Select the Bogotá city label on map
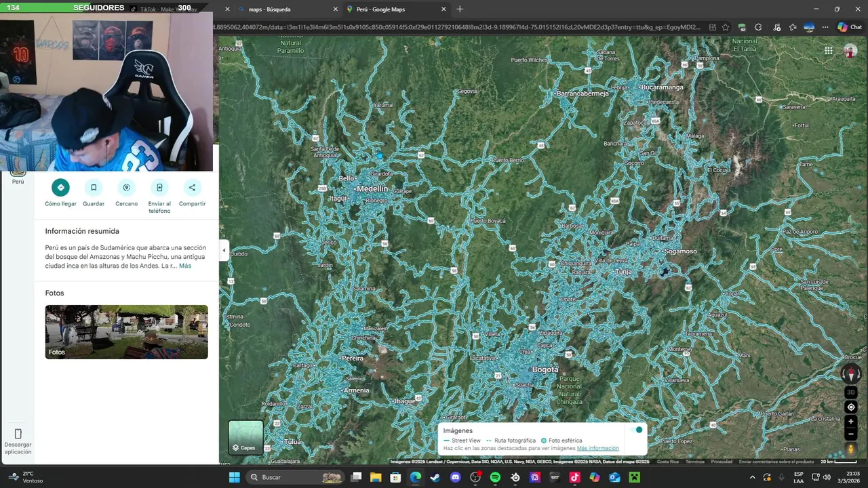Image resolution: width=868 pixels, height=488 pixels. click(x=545, y=369)
